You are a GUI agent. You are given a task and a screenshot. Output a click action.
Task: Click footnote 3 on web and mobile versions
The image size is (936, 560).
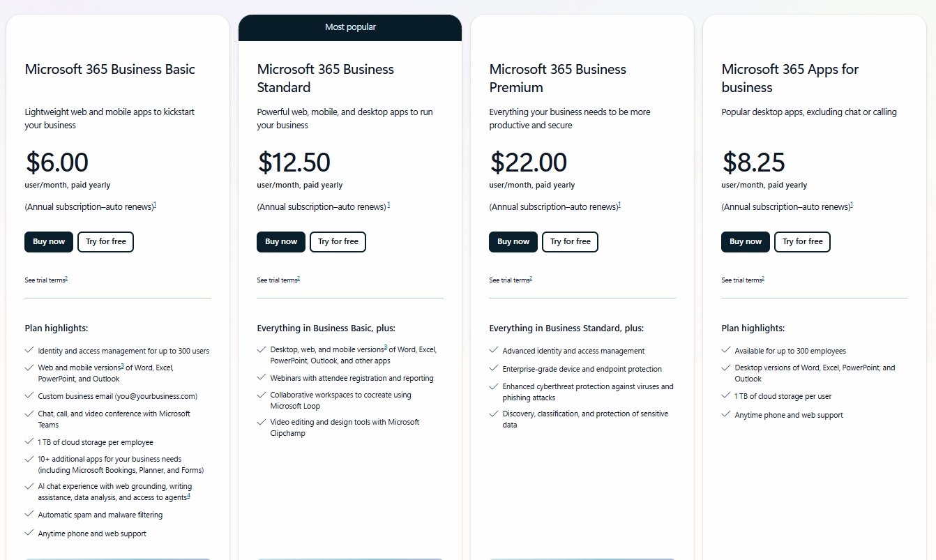pos(122,366)
